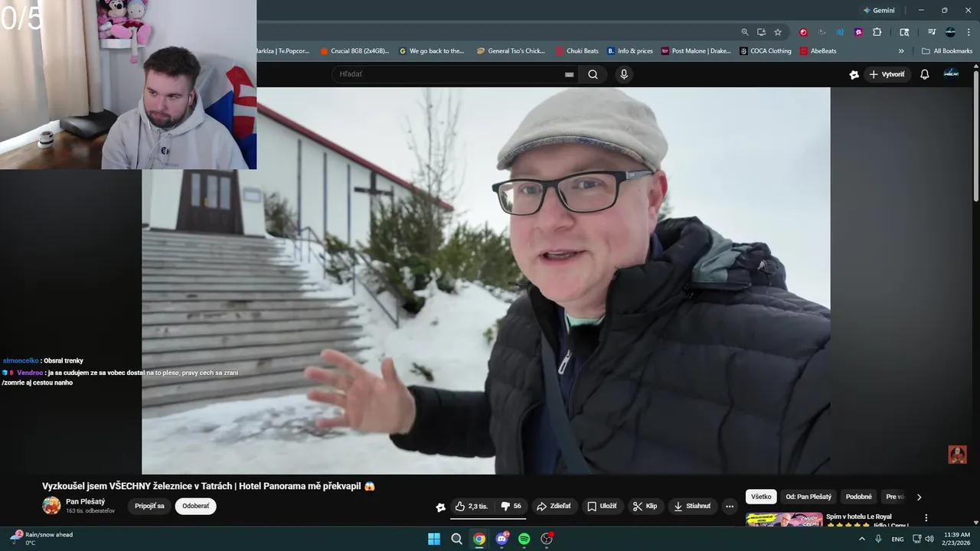
Task: Open the Chrome profile avatar
Action: click(950, 32)
